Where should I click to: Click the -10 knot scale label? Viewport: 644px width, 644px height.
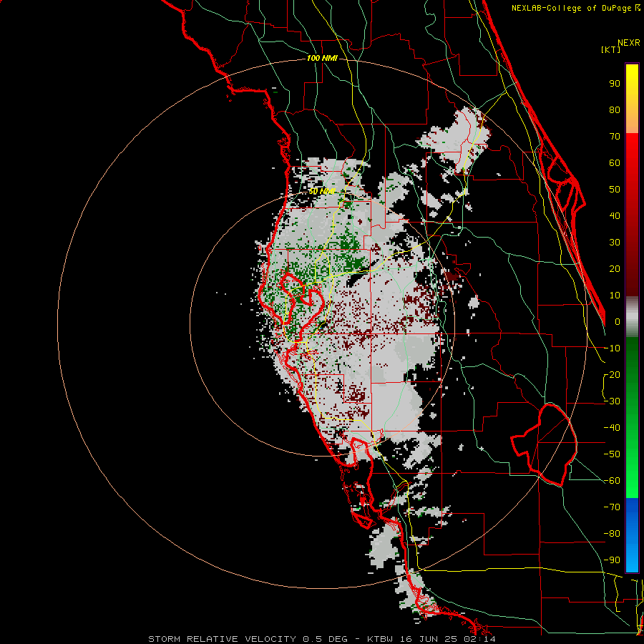tap(613, 348)
